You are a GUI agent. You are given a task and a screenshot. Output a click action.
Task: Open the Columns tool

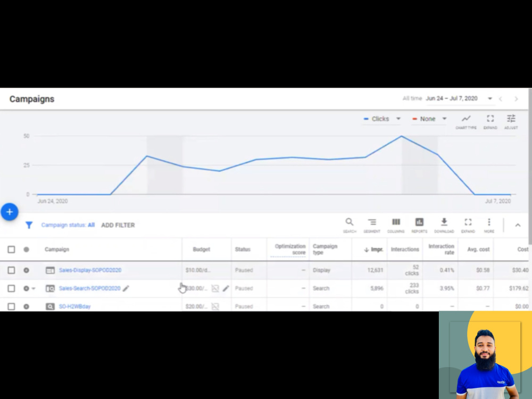coord(396,225)
